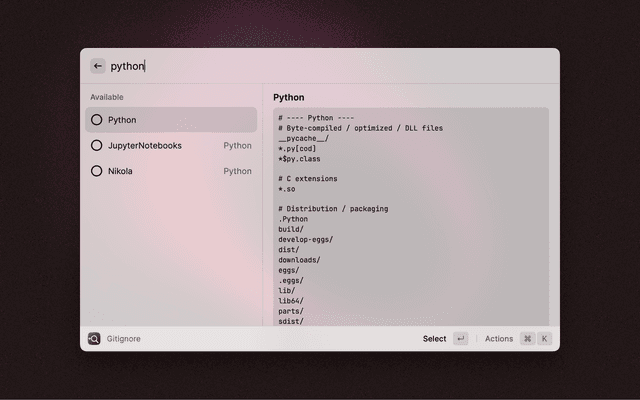Click the Python heading above the preview
The image size is (640, 400).
click(x=289, y=97)
